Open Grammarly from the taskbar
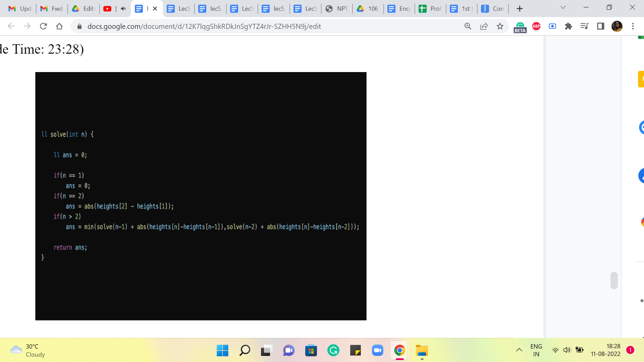This screenshot has width=644, height=362. (x=333, y=351)
